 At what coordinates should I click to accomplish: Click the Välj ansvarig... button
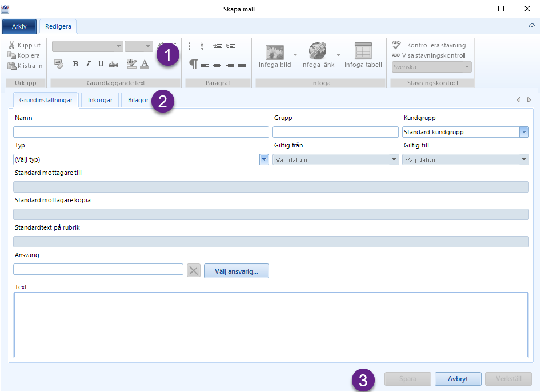(x=237, y=271)
